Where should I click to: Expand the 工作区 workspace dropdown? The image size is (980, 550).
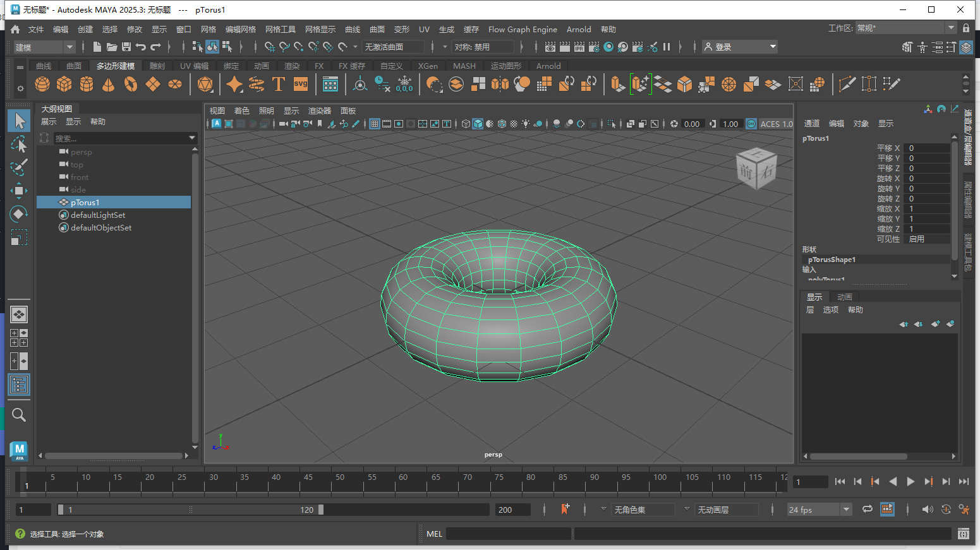pos(906,28)
